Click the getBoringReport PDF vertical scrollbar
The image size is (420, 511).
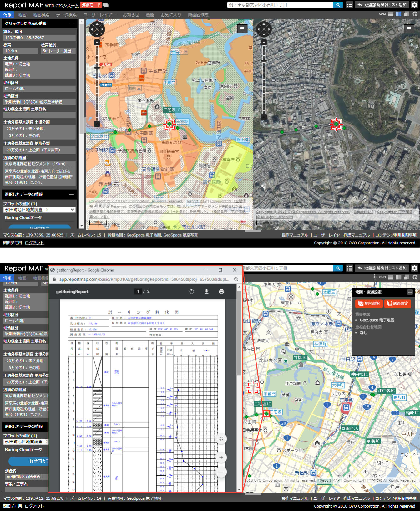tap(239, 333)
